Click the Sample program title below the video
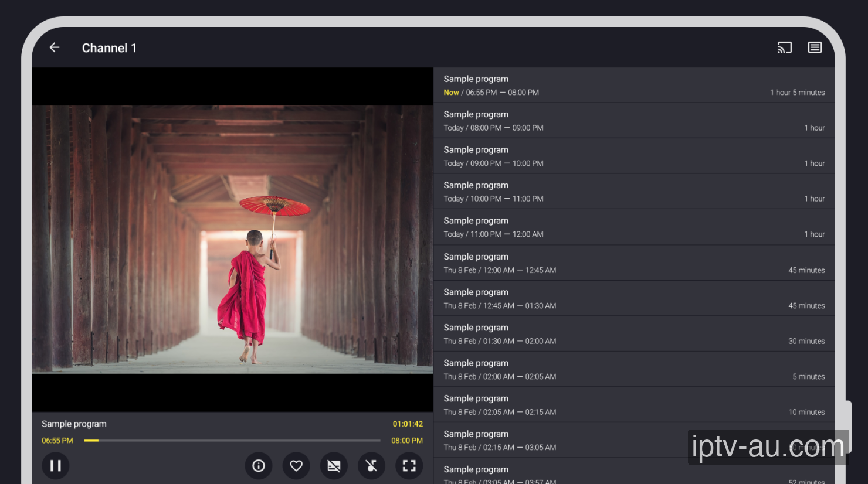The height and width of the screenshot is (484, 868). point(74,424)
